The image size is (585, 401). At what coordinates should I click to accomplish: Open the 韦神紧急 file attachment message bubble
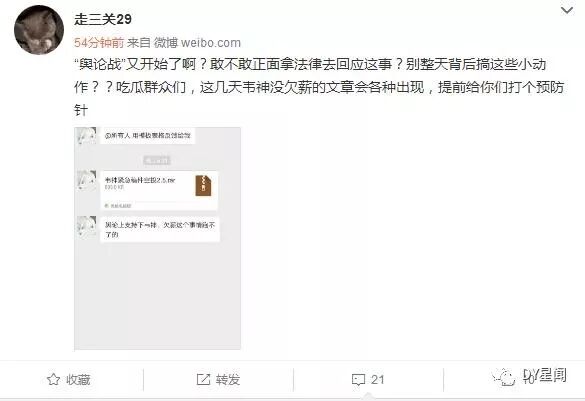[x=159, y=191]
